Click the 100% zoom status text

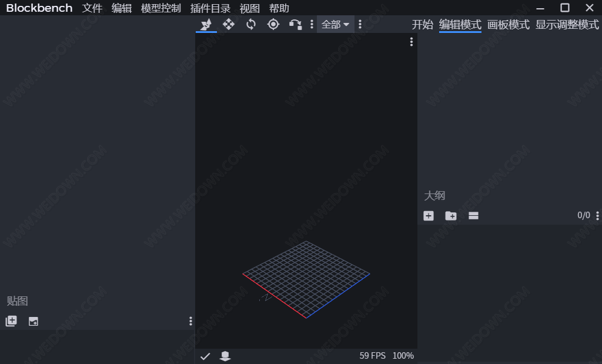point(403,356)
